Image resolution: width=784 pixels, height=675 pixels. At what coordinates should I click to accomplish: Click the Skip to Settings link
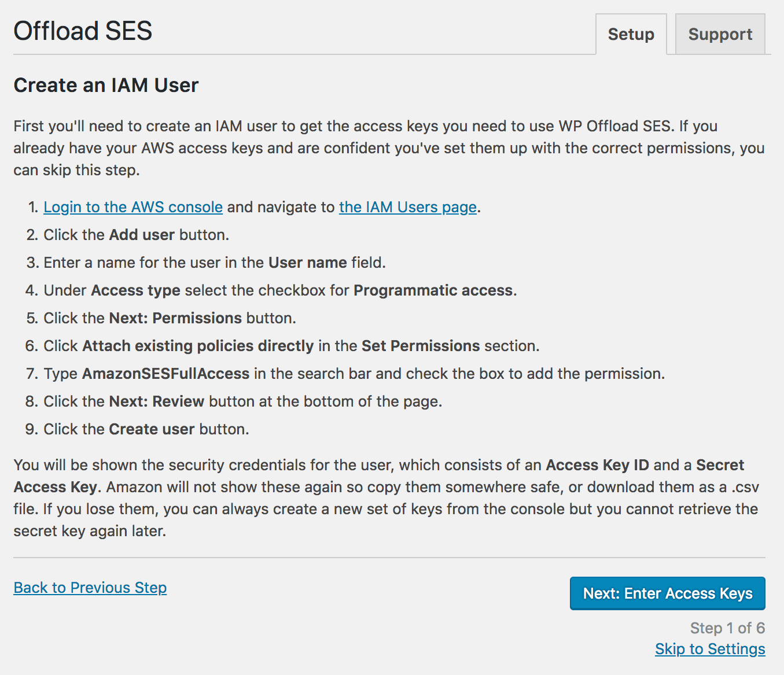point(709,649)
